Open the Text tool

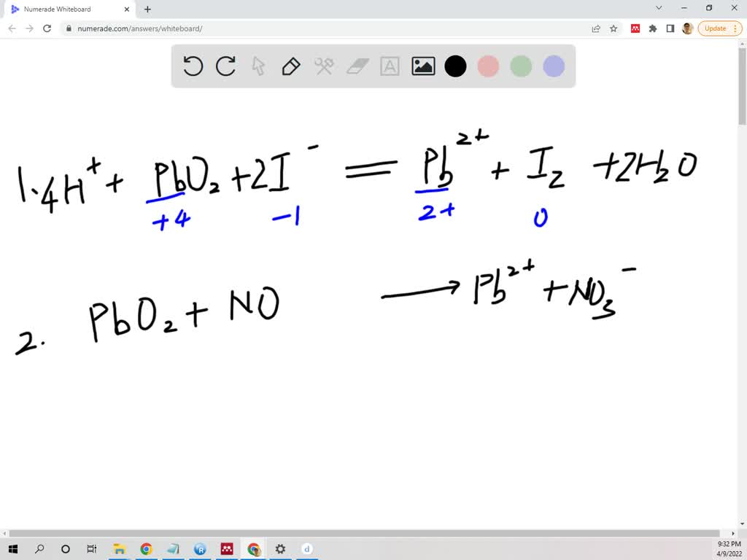[x=390, y=66]
